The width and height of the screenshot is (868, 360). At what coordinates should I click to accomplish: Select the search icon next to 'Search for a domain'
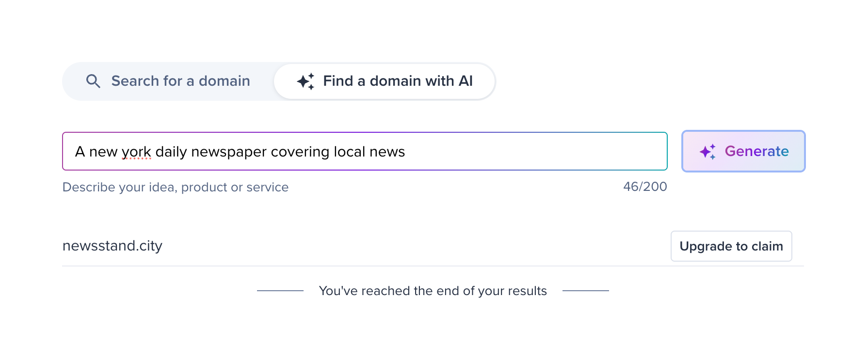click(93, 81)
